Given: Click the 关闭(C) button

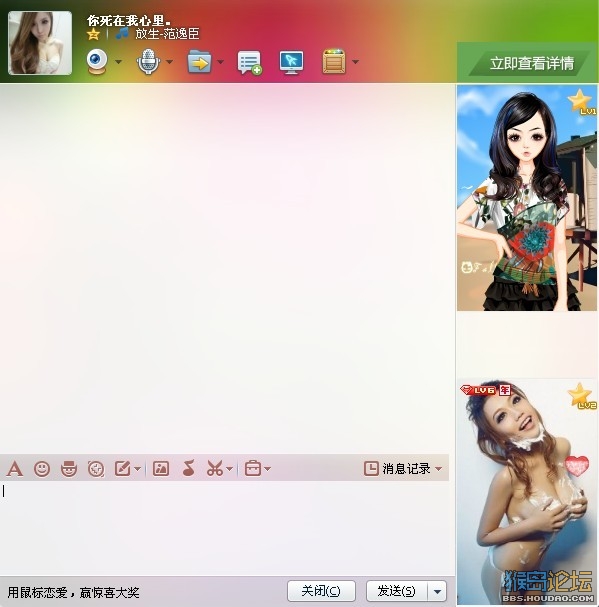Looking at the screenshot, I should point(321,591).
